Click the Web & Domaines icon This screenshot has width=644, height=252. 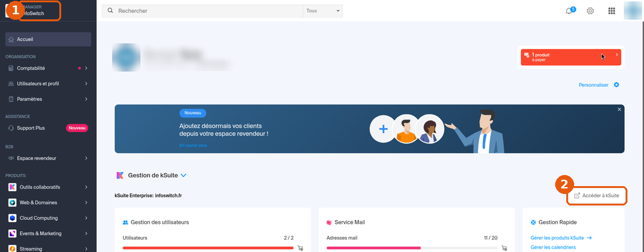point(12,203)
